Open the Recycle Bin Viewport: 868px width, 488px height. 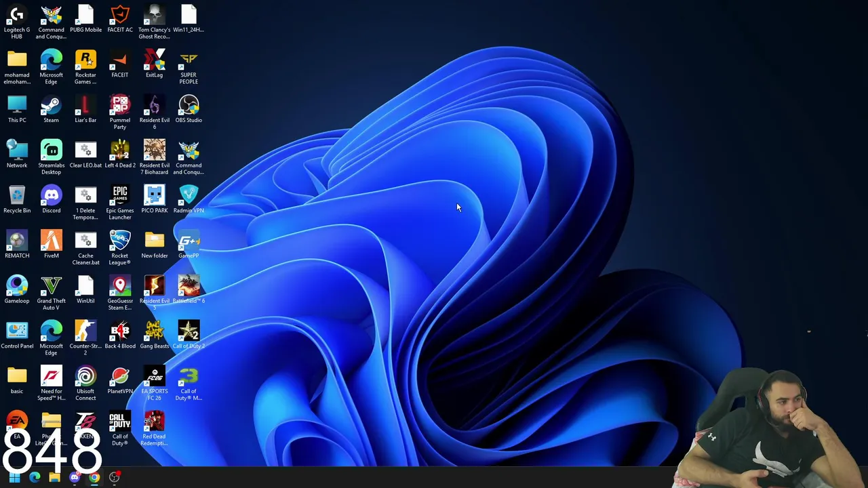coord(17,199)
